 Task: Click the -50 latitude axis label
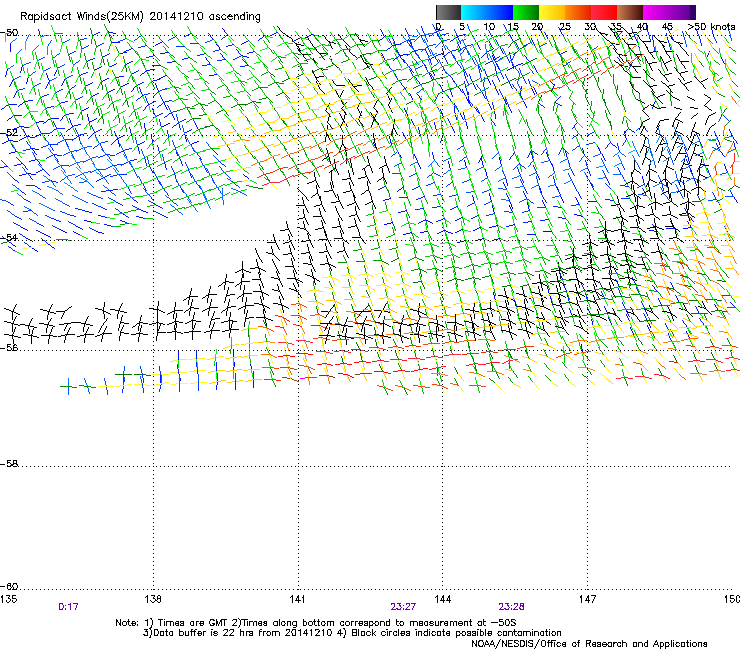click(9, 33)
